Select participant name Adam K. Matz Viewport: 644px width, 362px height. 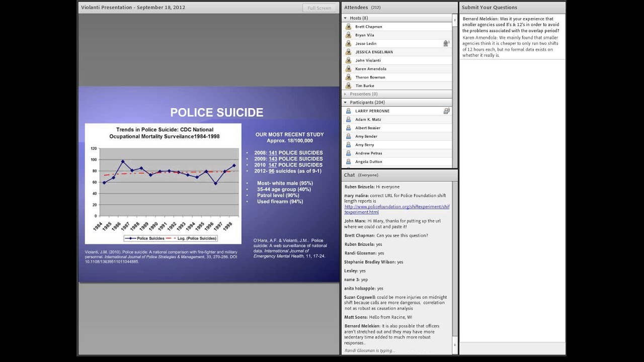pyautogui.click(x=368, y=120)
